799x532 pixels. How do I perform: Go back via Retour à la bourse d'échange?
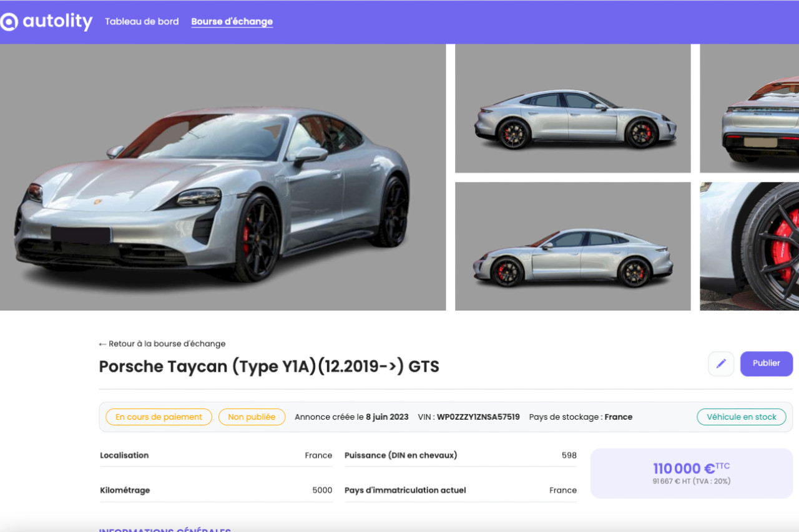pyautogui.click(x=162, y=344)
